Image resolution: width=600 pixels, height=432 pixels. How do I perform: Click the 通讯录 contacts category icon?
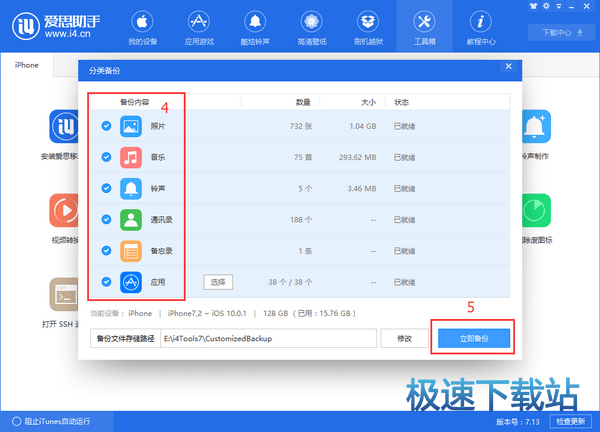point(131,219)
